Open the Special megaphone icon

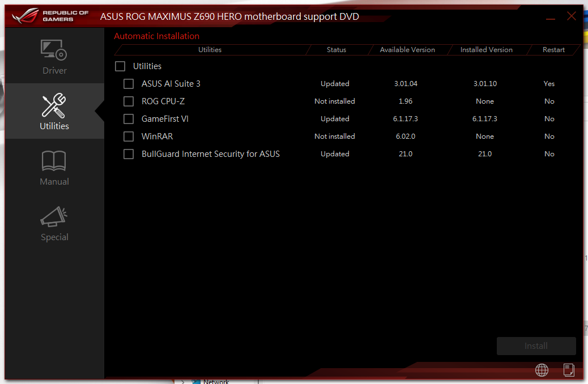[x=54, y=216]
